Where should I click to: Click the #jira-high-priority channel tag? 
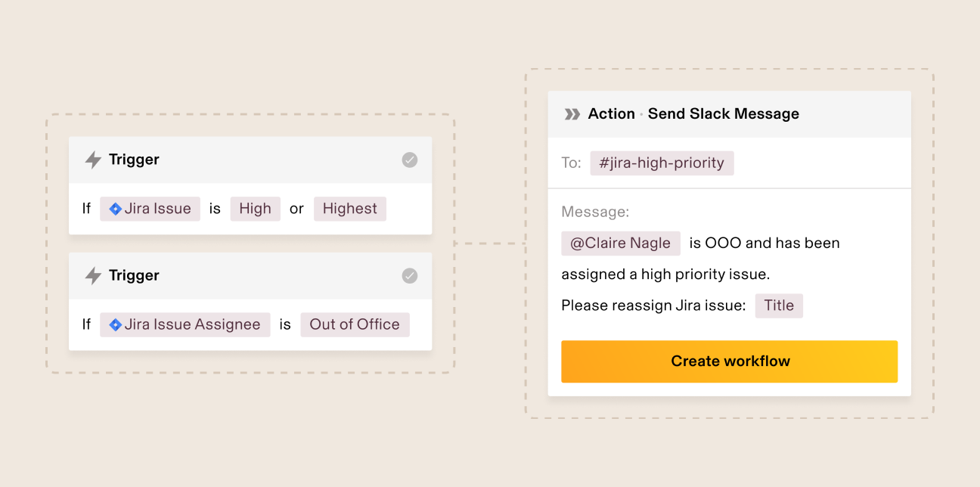point(662,163)
